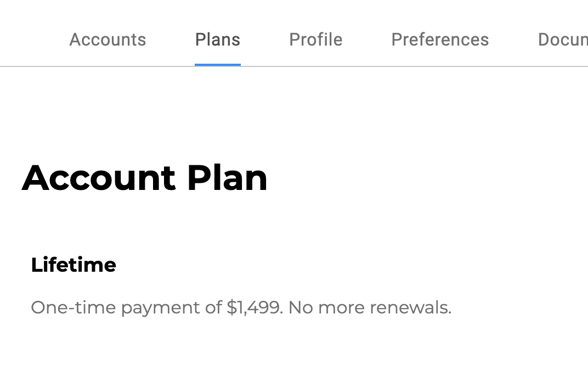Click the word Plan in the heading
The height and width of the screenshot is (370, 588).
pos(227,178)
